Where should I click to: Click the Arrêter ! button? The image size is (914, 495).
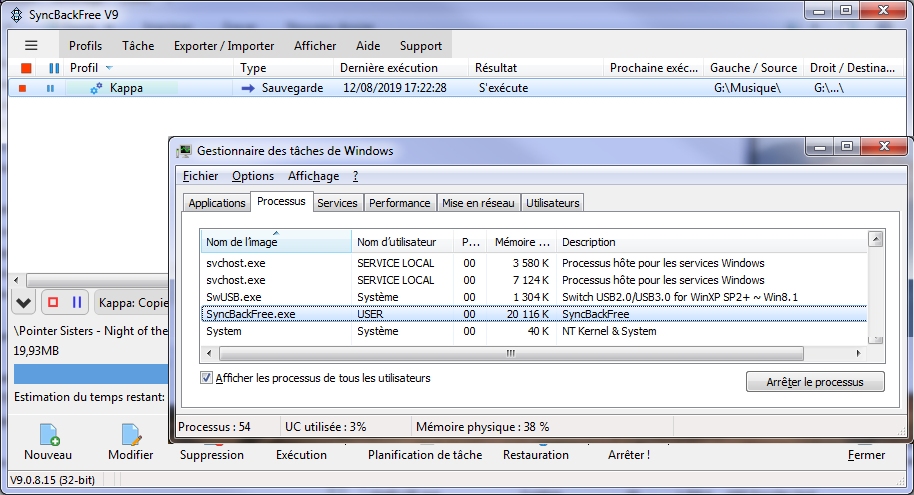[x=628, y=455]
